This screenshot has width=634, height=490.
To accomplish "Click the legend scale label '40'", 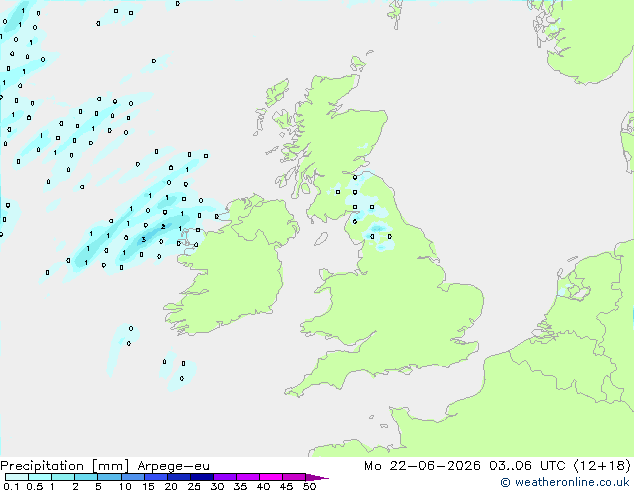I will coord(263,486).
